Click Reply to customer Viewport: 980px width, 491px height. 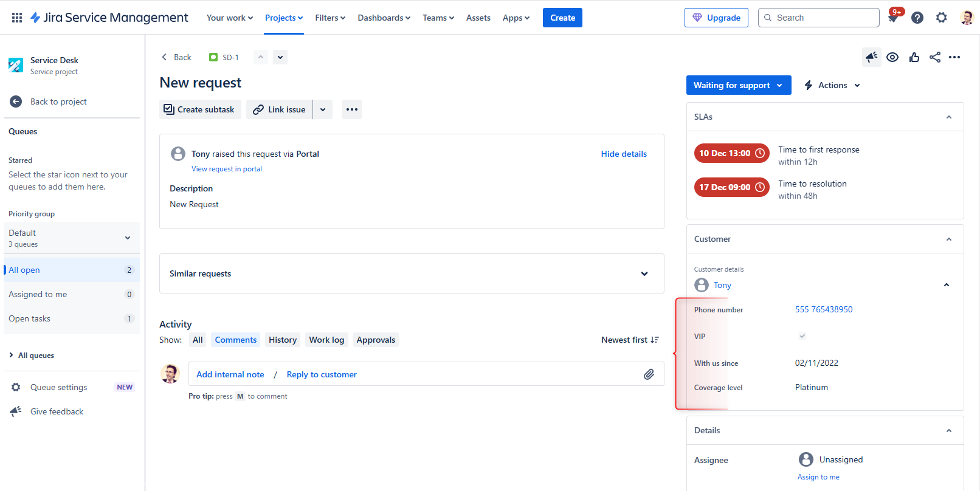pos(322,374)
